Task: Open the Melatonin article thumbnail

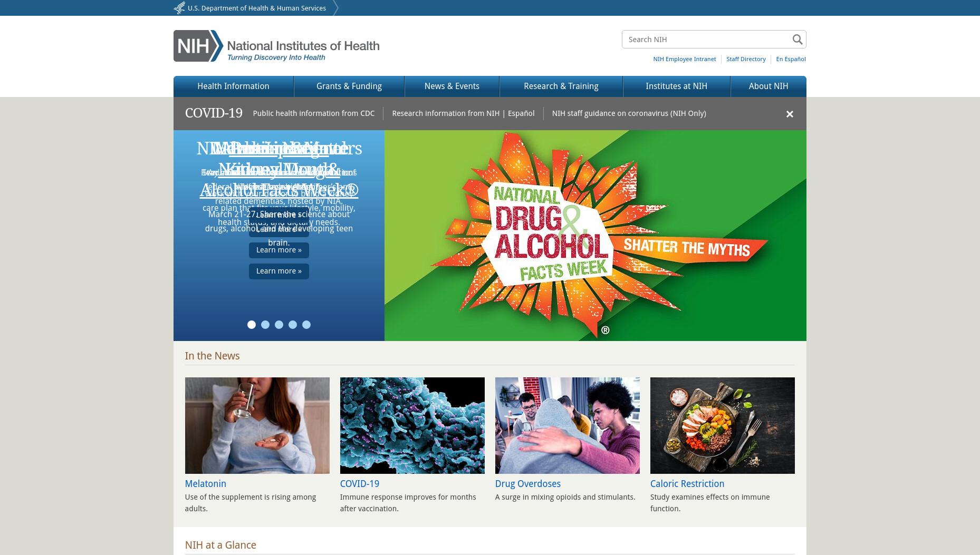Action: 257,425
